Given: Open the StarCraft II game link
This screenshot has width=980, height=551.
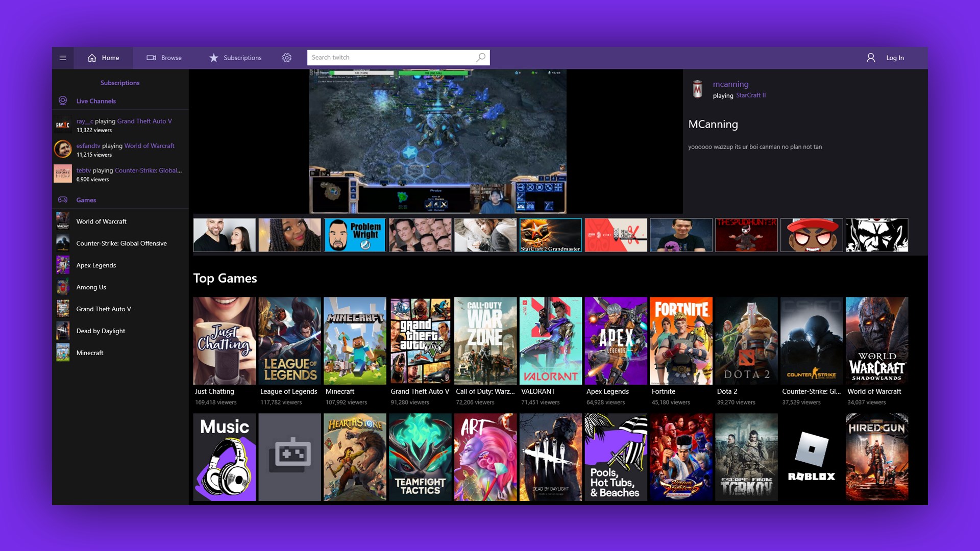Looking at the screenshot, I should point(751,95).
